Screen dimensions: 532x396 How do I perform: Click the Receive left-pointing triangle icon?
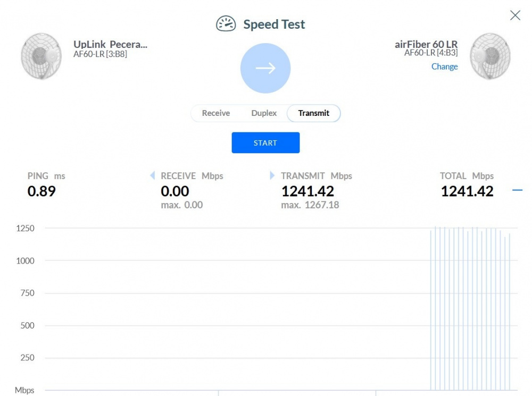pos(153,175)
